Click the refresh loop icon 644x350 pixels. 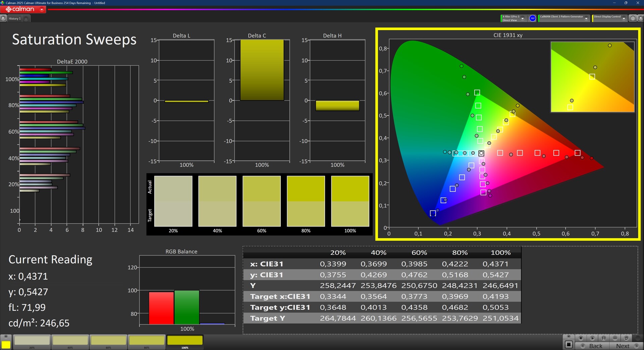click(x=626, y=338)
